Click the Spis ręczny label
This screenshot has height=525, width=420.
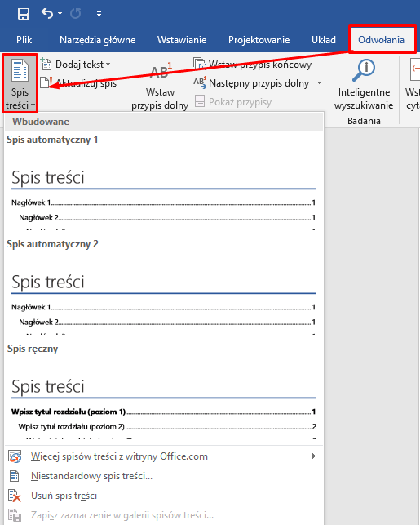pos(33,349)
